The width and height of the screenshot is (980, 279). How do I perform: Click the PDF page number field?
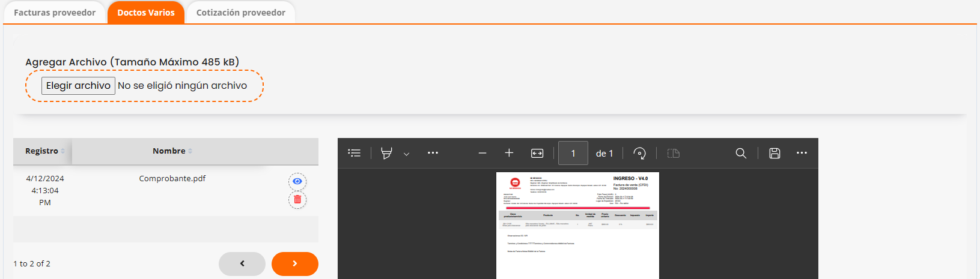pos(573,153)
